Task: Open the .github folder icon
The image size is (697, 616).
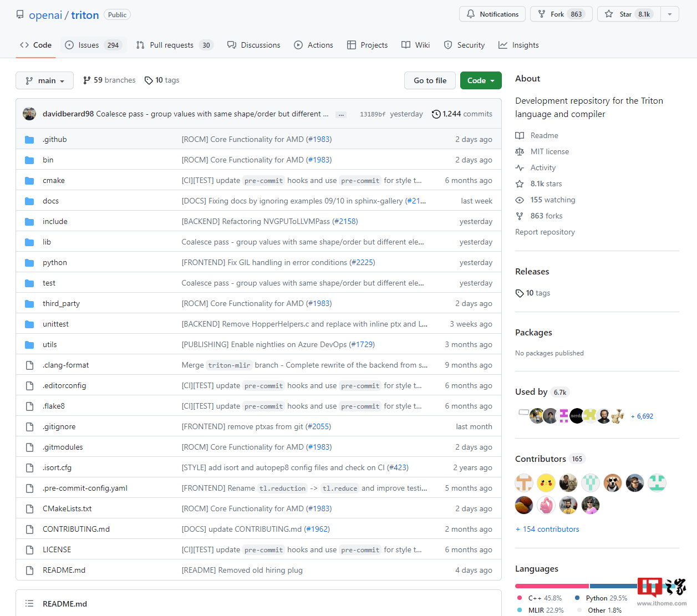Action: click(x=29, y=139)
